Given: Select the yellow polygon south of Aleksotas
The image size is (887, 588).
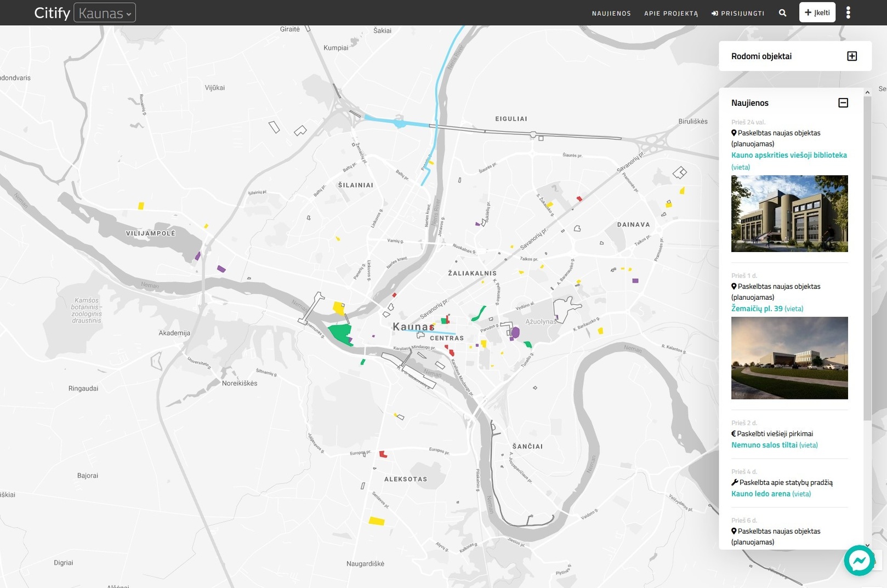Looking at the screenshot, I should pyautogui.click(x=377, y=521).
